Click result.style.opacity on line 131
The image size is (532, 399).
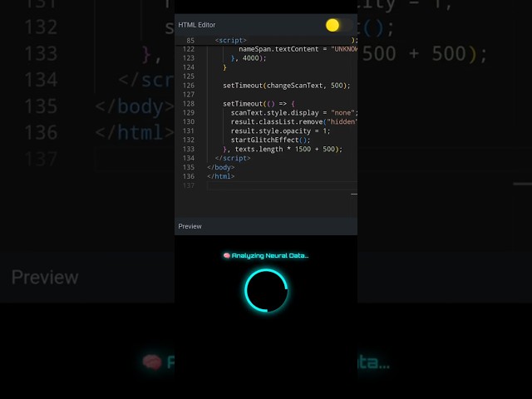271,131
